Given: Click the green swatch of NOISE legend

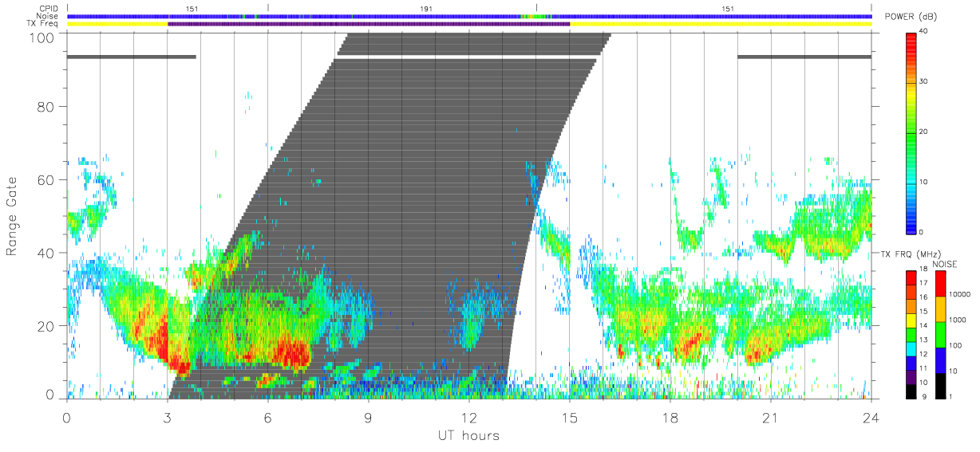Looking at the screenshot, I should click(941, 334).
